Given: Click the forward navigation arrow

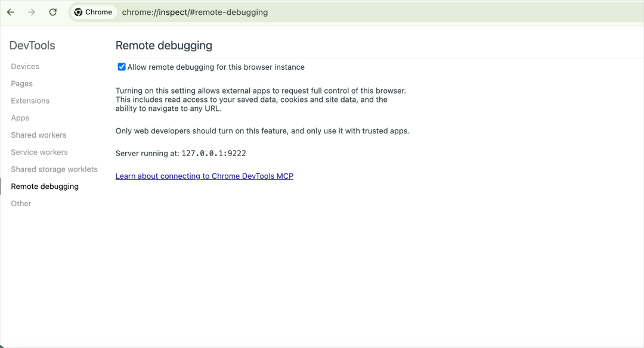Looking at the screenshot, I should (x=32, y=12).
